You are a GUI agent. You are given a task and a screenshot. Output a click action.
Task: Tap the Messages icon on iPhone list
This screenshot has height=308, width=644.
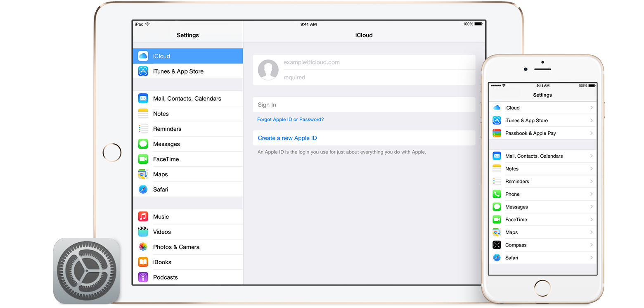pyautogui.click(x=497, y=207)
